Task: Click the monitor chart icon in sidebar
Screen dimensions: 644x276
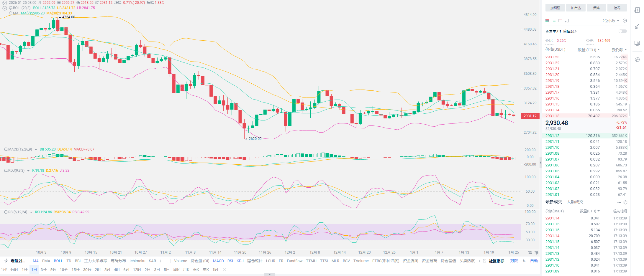Action: click(637, 43)
